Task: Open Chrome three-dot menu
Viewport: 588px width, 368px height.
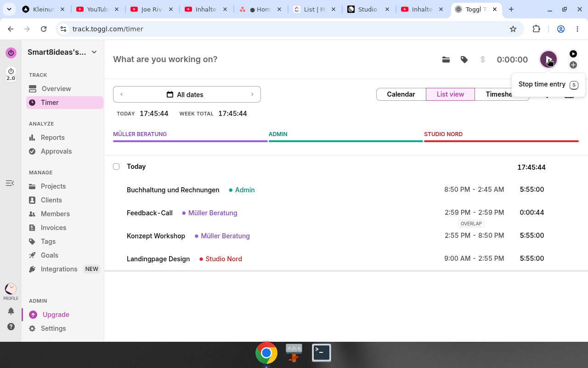Action: point(577,29)
